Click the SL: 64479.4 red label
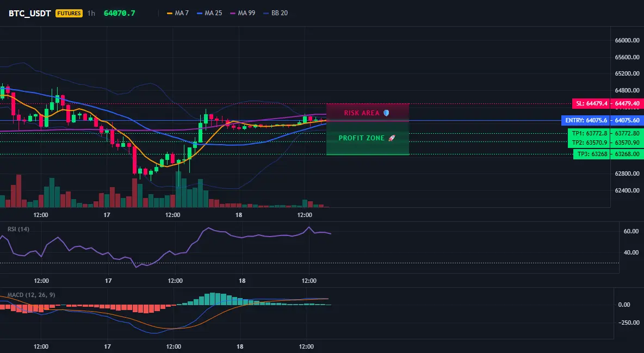This screenshot has height=353, width=644. click(591, 103)
